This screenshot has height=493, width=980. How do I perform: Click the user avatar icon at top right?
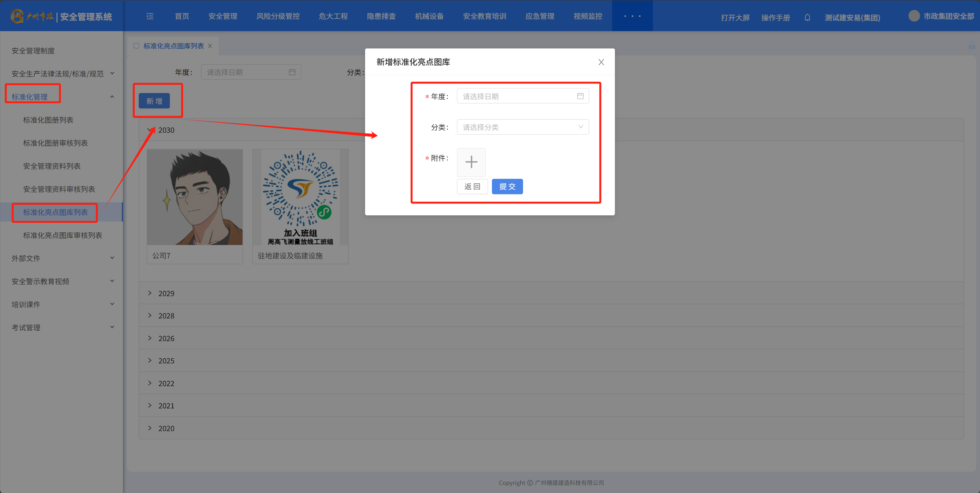coord(914,16)
